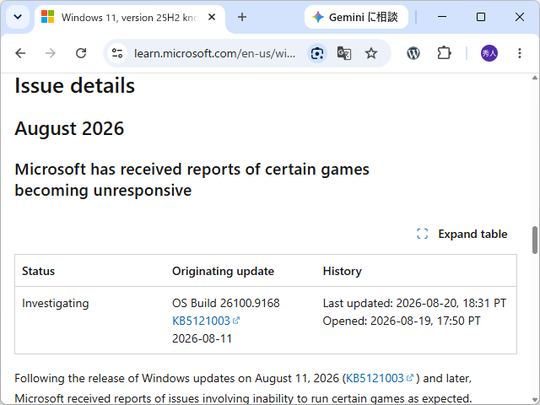540x405 pixels.
Task: Open the profile avatar menu
Action: pyautogui.click(x=489, y=53)
